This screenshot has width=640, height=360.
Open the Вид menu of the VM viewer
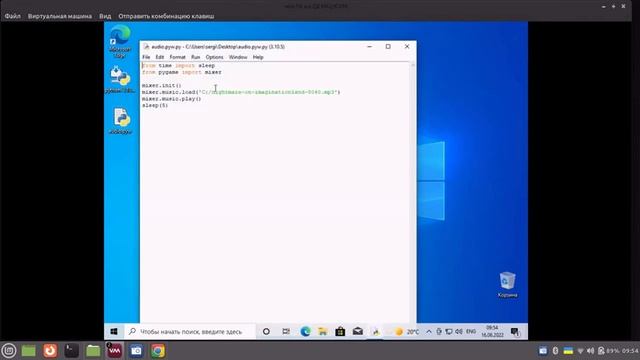point(105,16)
